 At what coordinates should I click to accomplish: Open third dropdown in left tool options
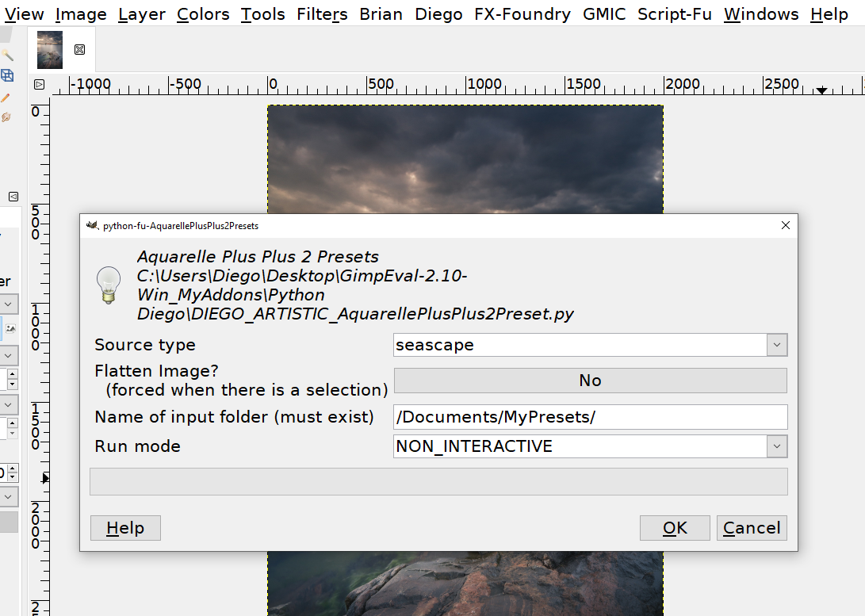tap(8, 405)
